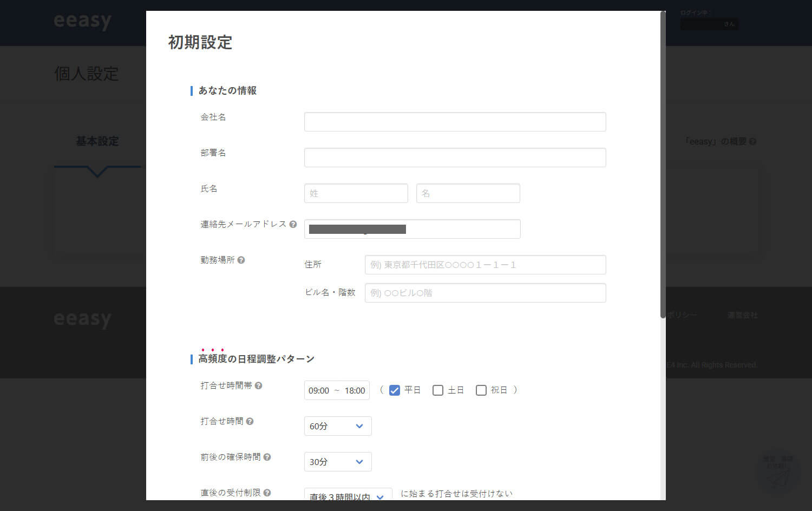Click the 高頻度の日程調整パターン heading
The width and height of the screenshot is (812, 511).
coord(256,359)
